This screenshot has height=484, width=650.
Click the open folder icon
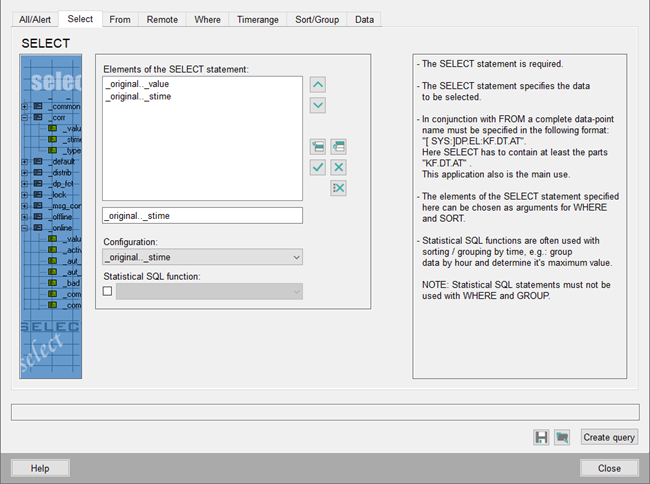[x=562, y=437]
